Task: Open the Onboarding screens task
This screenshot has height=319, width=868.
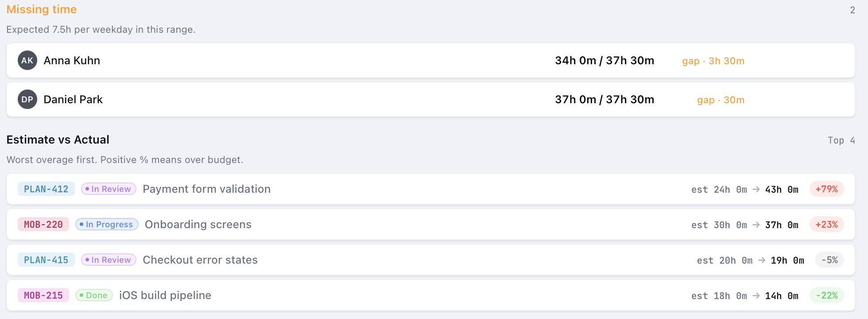Action: (x=198, y=224)
